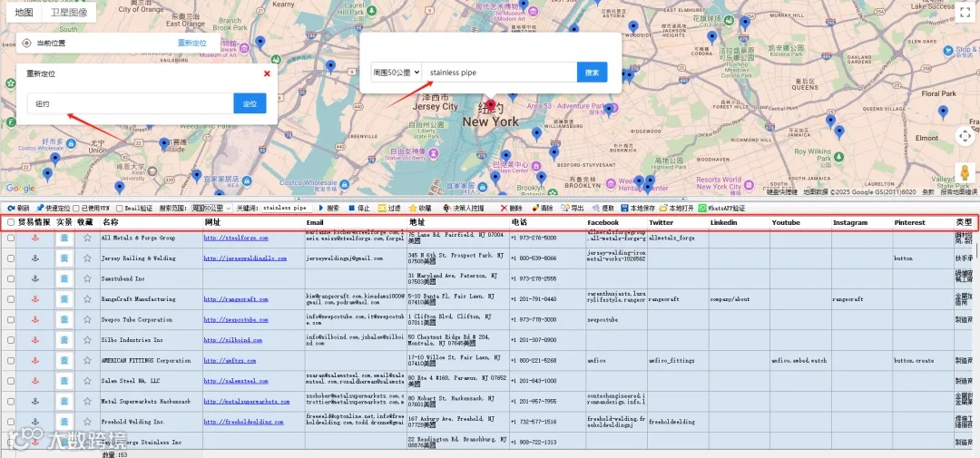Screen dimensions: 980x458
Task: Click the blue 搜索 button on map popup
Action: 592,73
